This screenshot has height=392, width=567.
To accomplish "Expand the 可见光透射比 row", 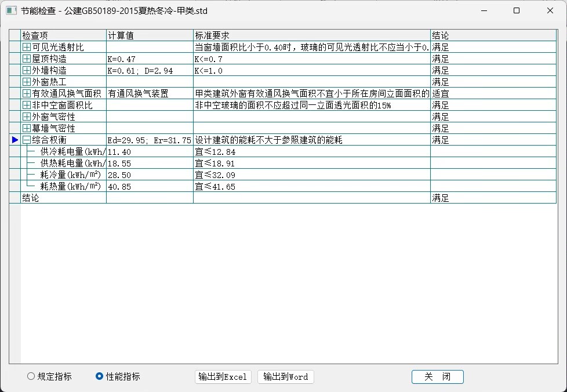I will pos(26,47).
